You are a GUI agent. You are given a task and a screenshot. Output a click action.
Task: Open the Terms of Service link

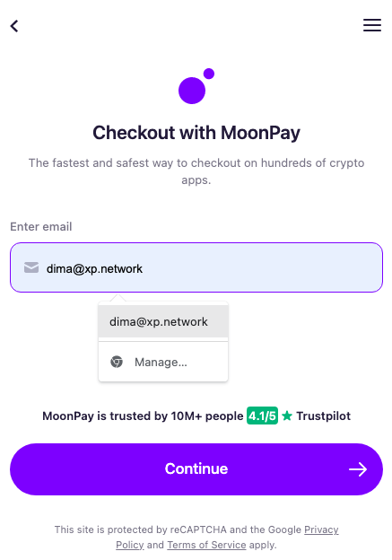click(x=206, y=545)
